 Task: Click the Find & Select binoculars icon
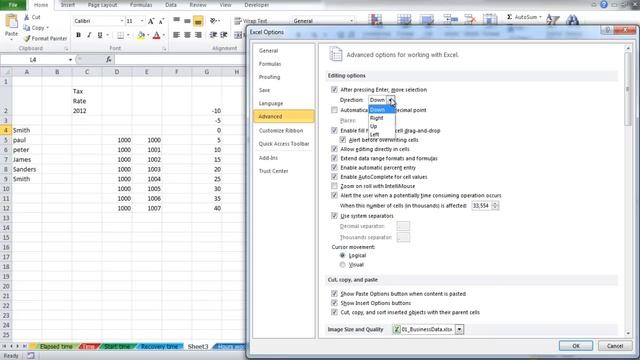point(572,20)
